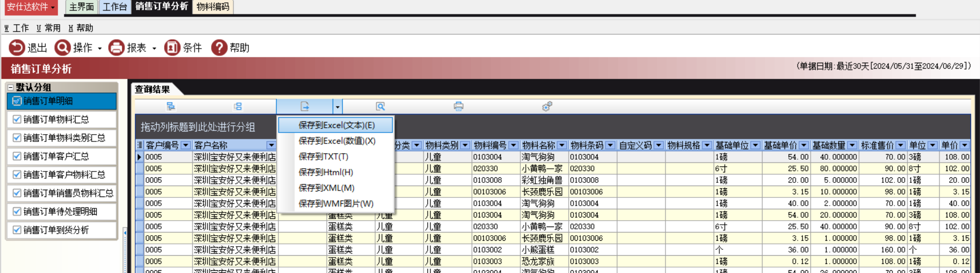Open 物料名称 column filter dropdown

click(562, 145)
